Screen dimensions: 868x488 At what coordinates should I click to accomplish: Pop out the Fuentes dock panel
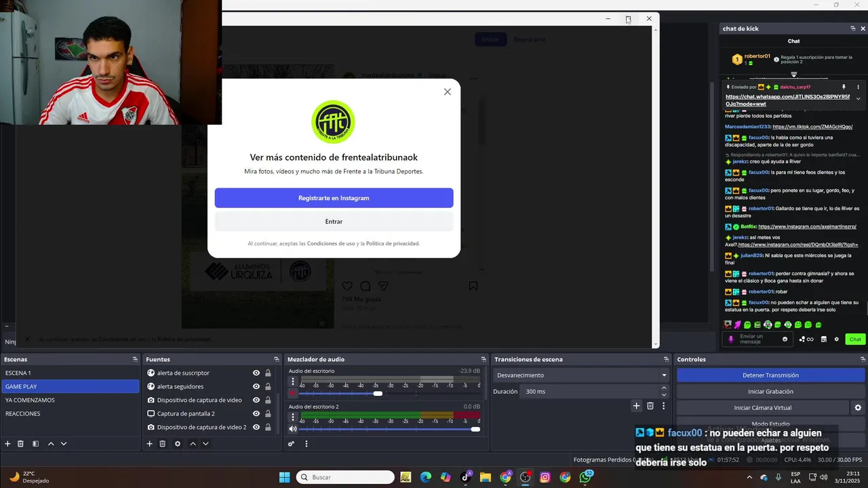click(x=277, y=359)
